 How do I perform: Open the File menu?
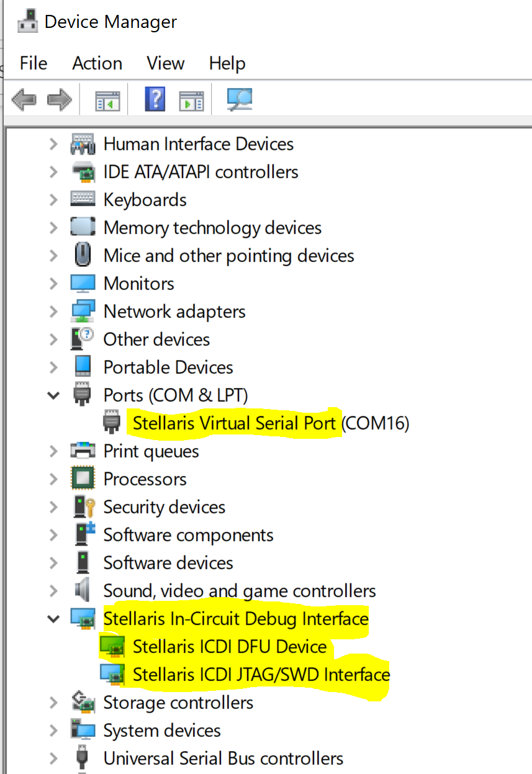coord(34,63)
